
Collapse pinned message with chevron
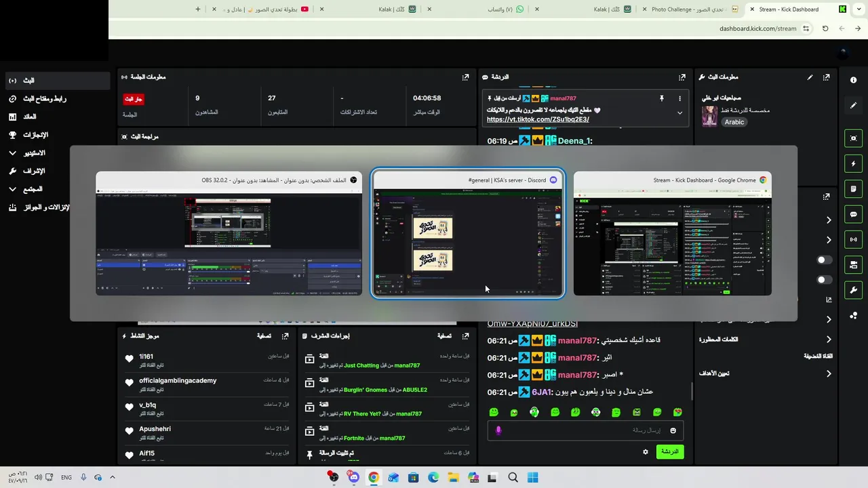click(x=679, y=113)
